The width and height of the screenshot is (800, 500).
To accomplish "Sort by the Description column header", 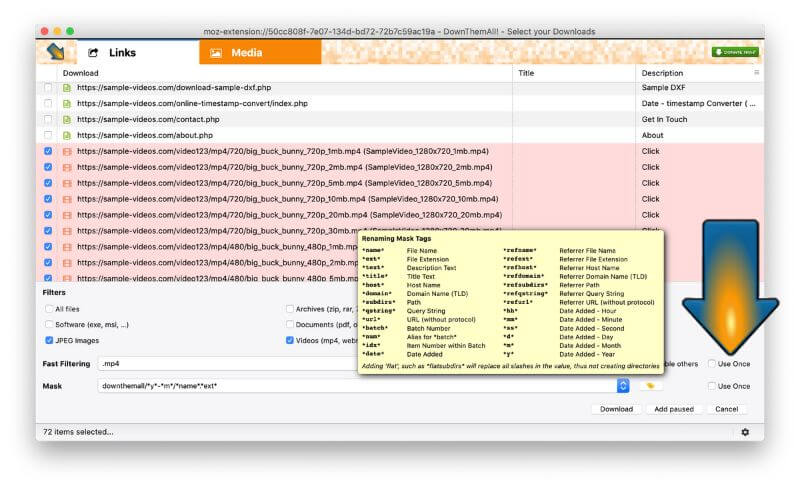I will coord(690,73).
